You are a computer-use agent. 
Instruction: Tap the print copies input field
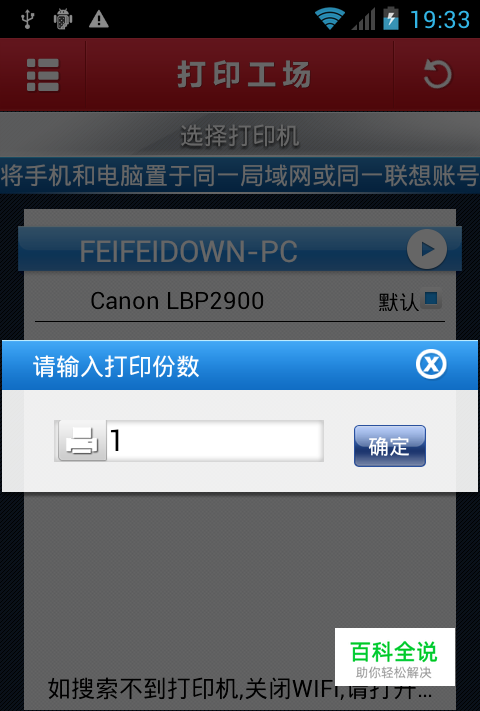[x=214, y=441]
